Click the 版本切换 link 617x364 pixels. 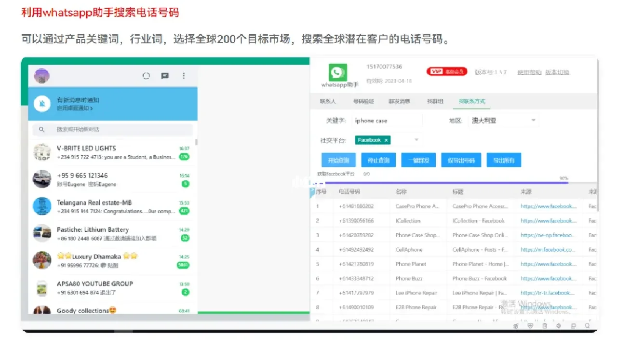[x=557, y=72]
